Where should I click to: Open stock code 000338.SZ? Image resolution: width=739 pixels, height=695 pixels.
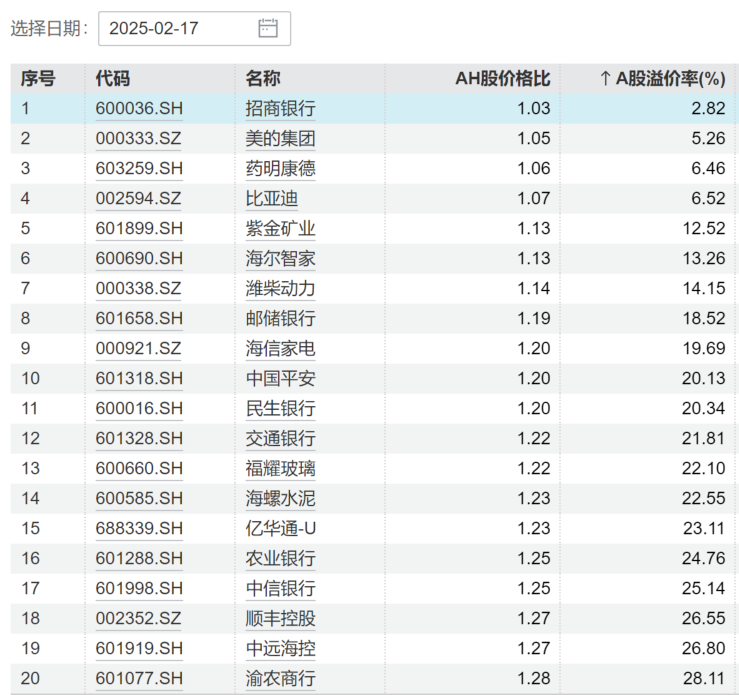[x=139, y=288]
